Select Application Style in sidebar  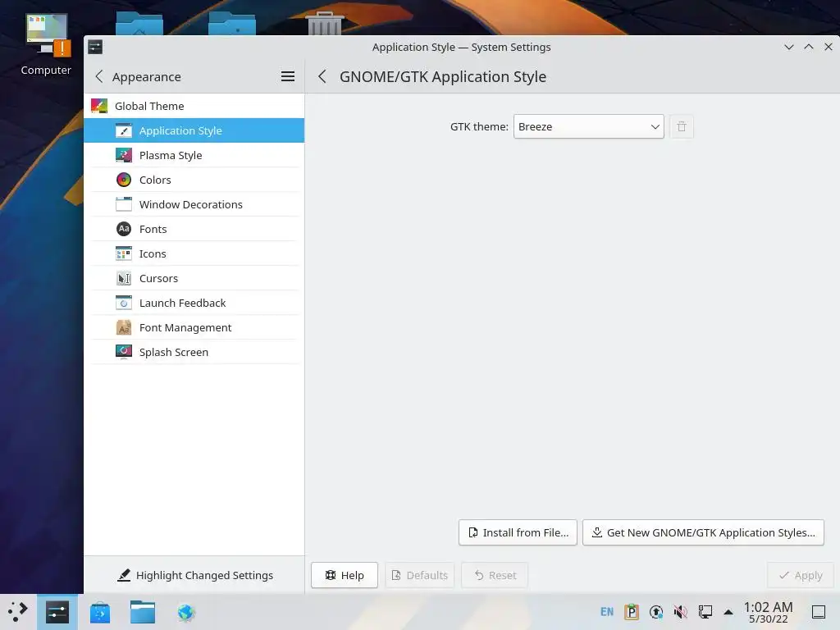(194, 130)
